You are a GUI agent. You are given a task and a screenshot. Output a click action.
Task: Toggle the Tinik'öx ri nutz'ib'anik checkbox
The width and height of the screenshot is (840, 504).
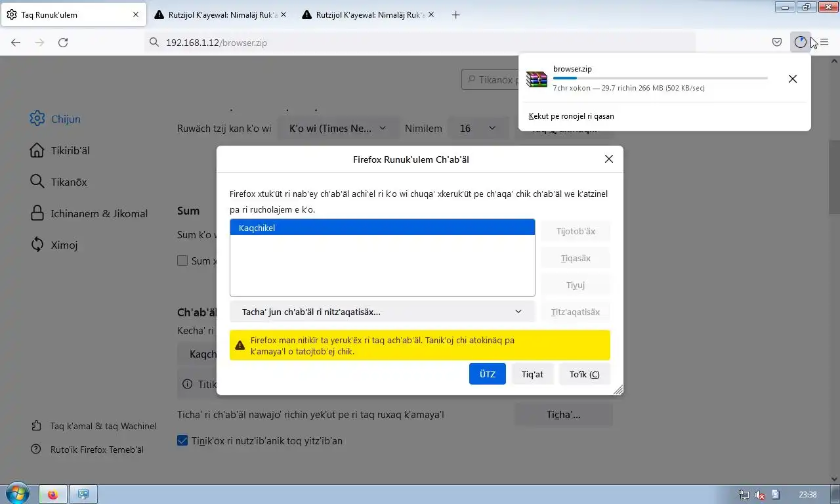tap(182, 441)
